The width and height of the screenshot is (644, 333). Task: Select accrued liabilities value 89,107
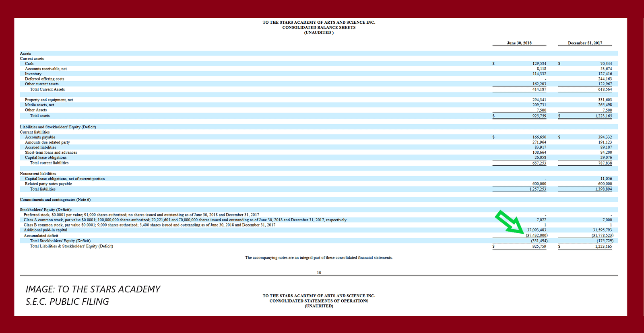click(606, 148)
